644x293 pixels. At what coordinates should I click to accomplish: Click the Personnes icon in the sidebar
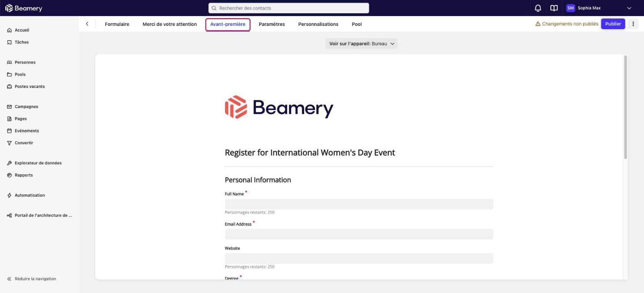[x=9, y=62]
